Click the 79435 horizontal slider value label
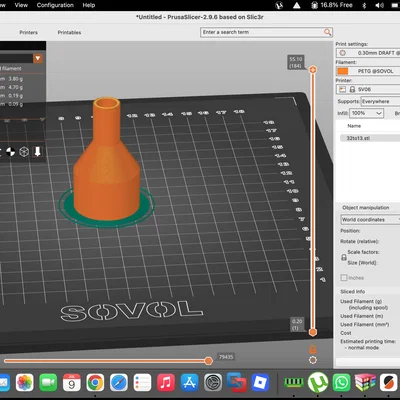Image resolution: width=400 pixels, height=400 pixels. tap(226, 357)
